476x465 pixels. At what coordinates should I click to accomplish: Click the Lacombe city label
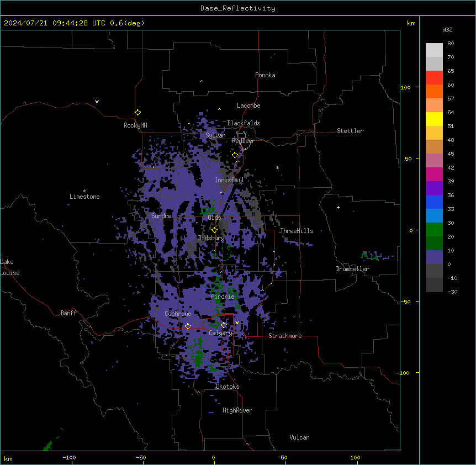[x=248, y=105]
